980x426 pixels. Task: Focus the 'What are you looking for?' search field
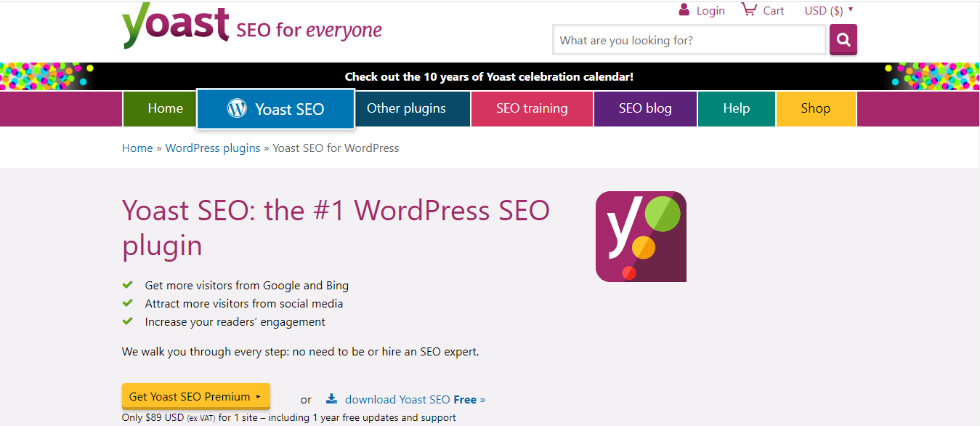click(689, 40)
